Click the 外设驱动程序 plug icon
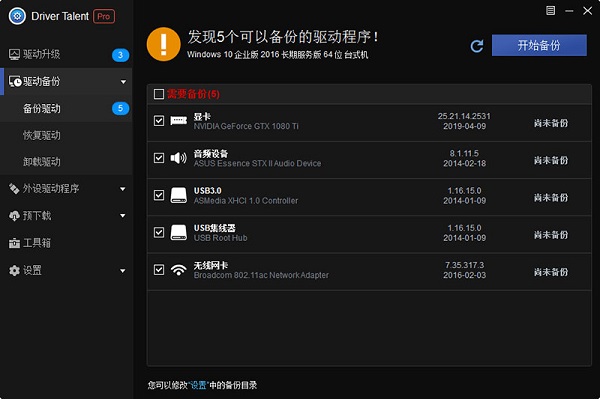The image size is (600, 399). point(14,189)
